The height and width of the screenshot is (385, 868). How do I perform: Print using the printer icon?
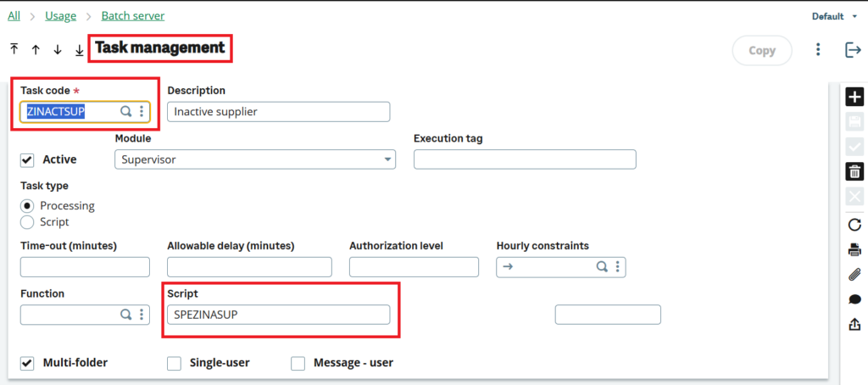coord(854,249)
